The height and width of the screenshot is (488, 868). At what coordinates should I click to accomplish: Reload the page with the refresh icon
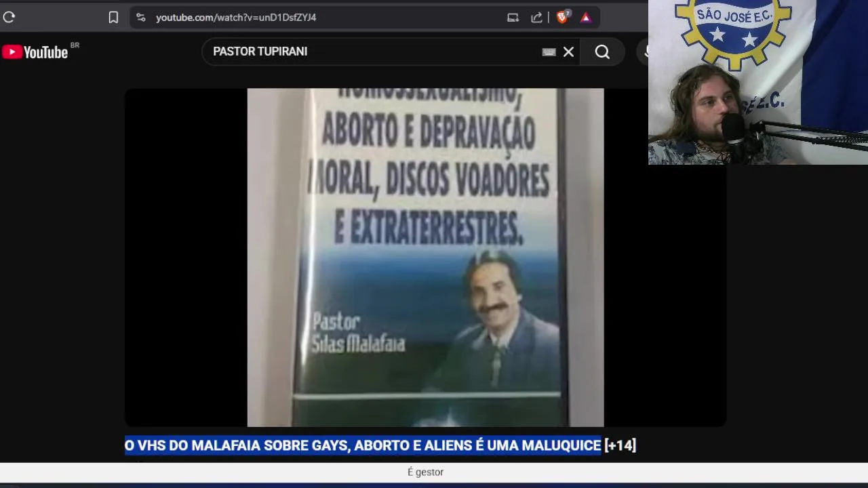pos(9,18)
